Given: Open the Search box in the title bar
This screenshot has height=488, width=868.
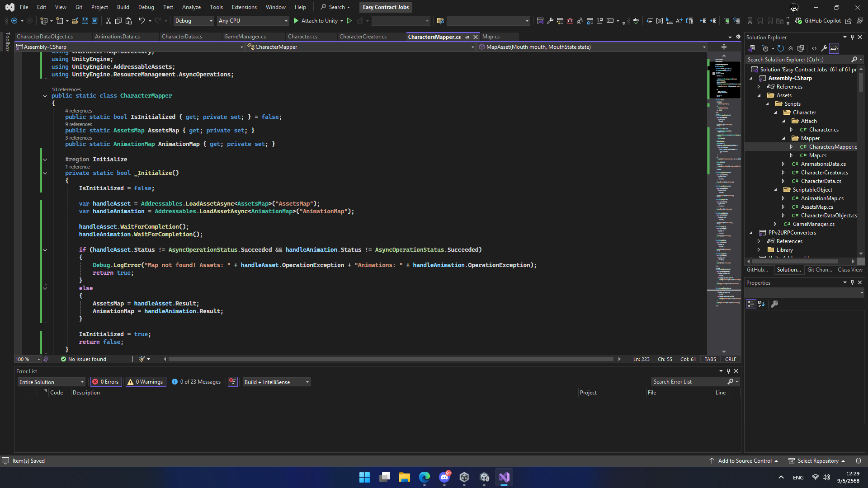Looking at the screenshot, I should click(x=335, y=7).
